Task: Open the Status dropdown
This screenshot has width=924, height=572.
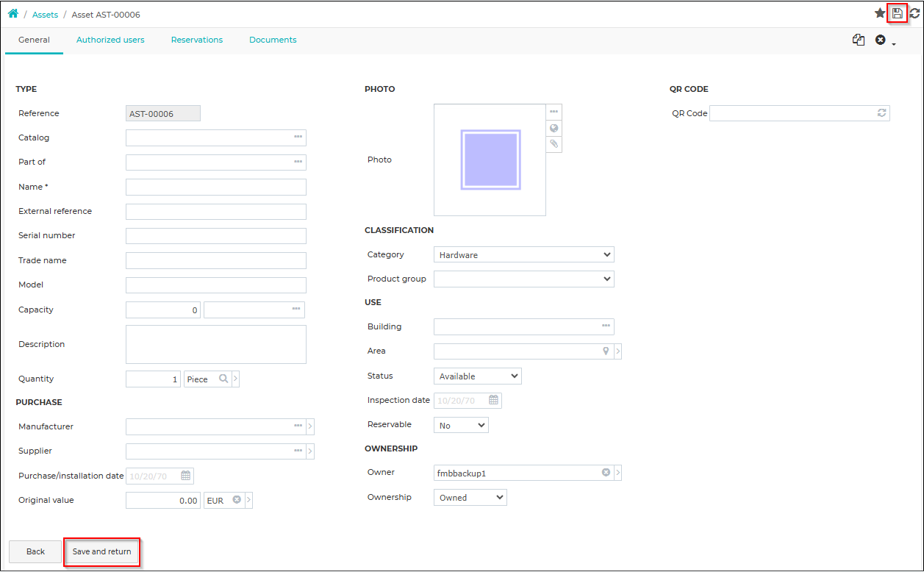Action: pyautogui.click(x=478, y=376)
